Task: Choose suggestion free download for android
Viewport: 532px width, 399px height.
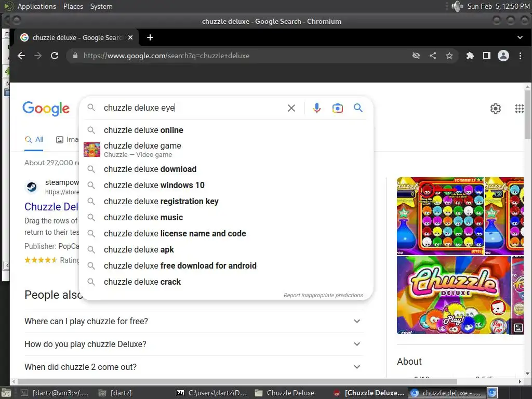Action: pyautogui.click(x=226, y=265)
